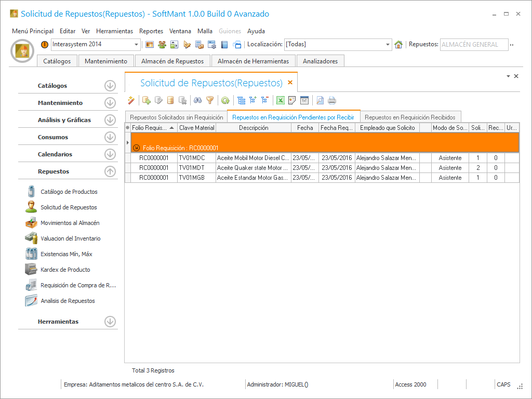This screenshot has width=532, height=399.
Task: Export grid to Excel icon
Action: (281, 100)
